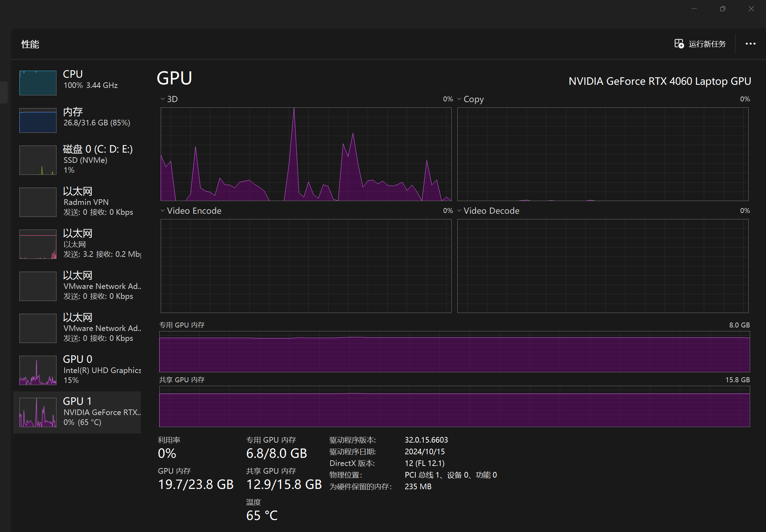Viewport: 766px width, 532px height.
Task: Open the 3D engine dropdown chevron
Action: tap(162, 99)
